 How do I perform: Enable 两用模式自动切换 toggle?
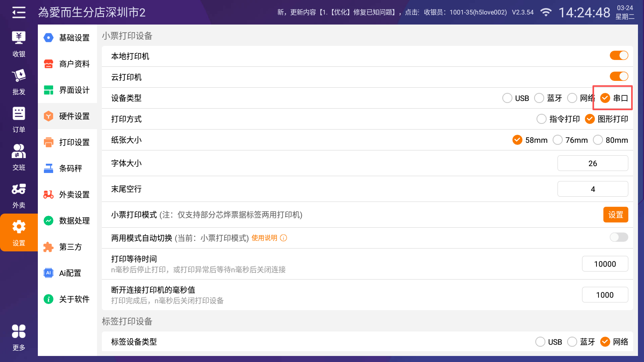pos(619,237)
